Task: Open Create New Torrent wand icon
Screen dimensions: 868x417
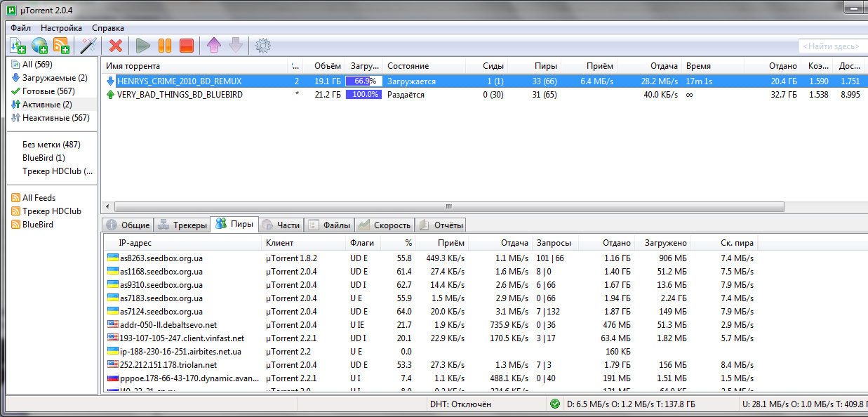Action: tap(88, 46)
